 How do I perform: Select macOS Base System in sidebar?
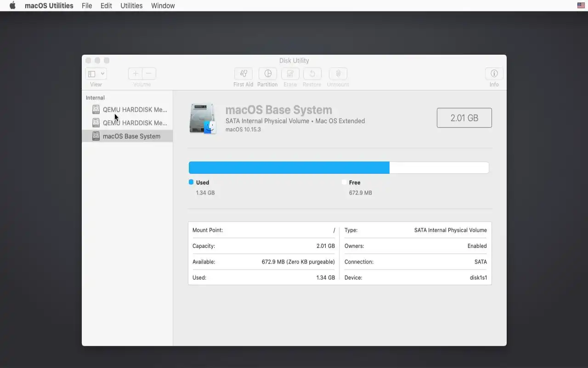pos(127,136)
